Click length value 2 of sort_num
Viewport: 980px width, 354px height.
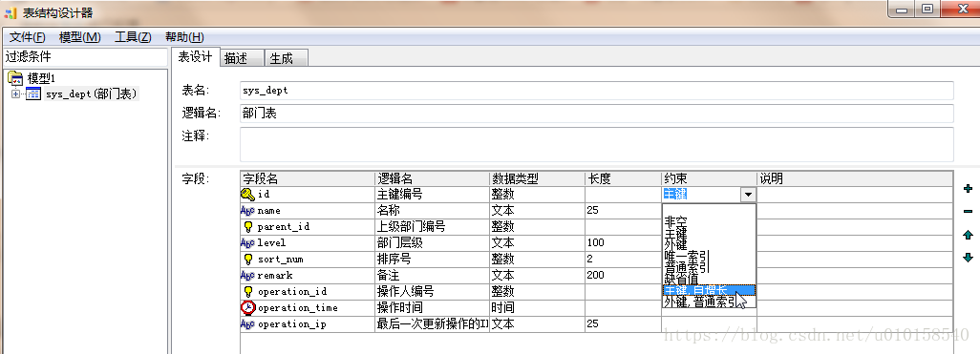click(623, 260)
